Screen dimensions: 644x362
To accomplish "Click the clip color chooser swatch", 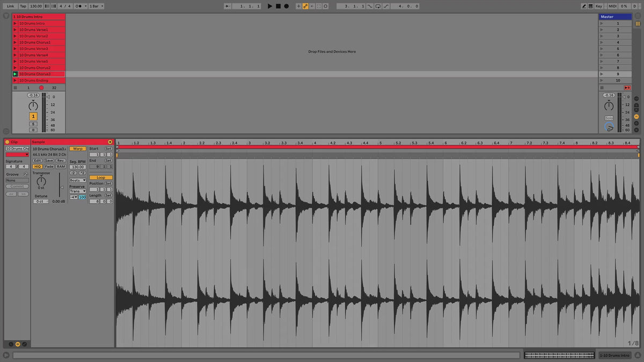I will click(17, 154).
